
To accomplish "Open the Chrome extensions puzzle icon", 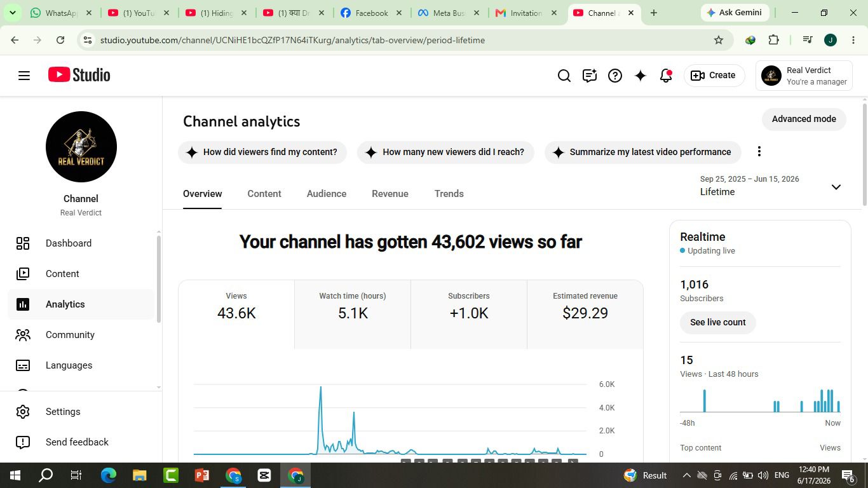I will tap(773, 40).
